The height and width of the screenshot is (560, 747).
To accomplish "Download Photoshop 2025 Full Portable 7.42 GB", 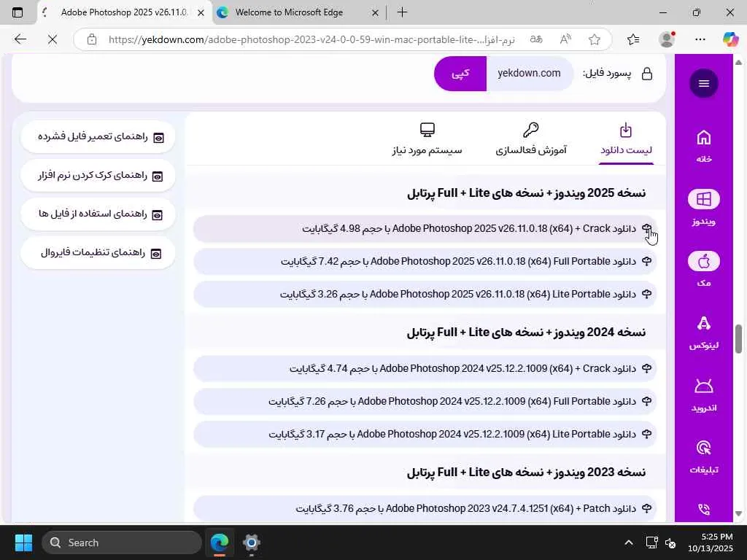I will (x=425, y=262).
